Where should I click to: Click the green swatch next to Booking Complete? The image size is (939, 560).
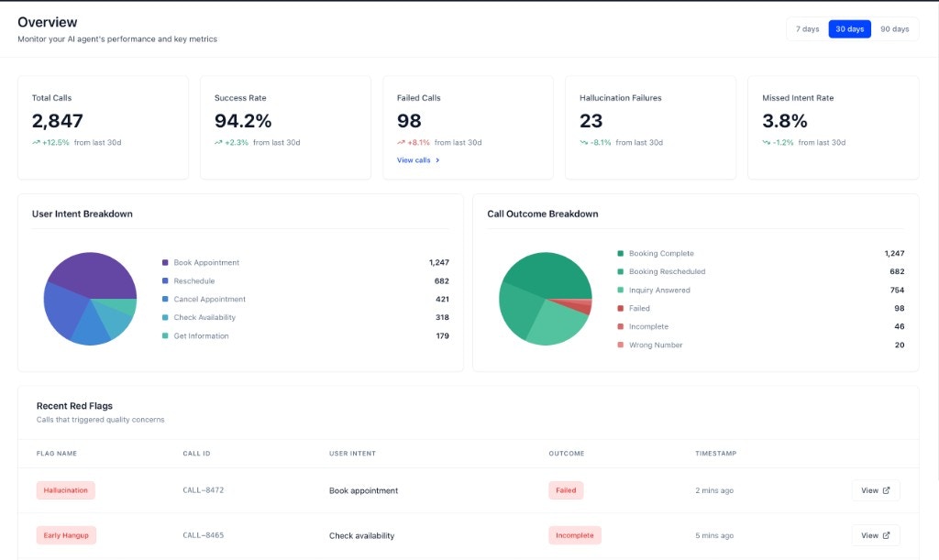(623, 253)
